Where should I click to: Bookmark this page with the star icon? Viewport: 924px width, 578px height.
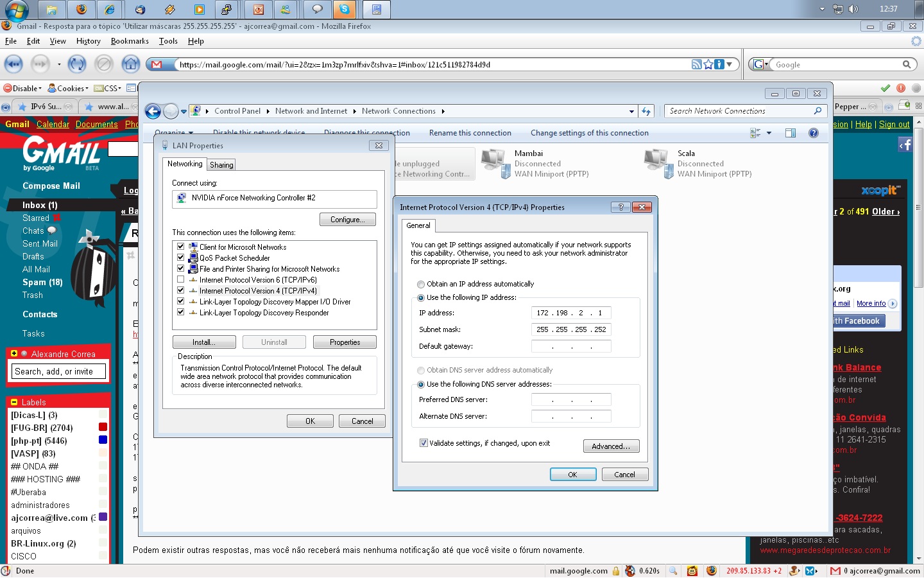tap(708, 64)
